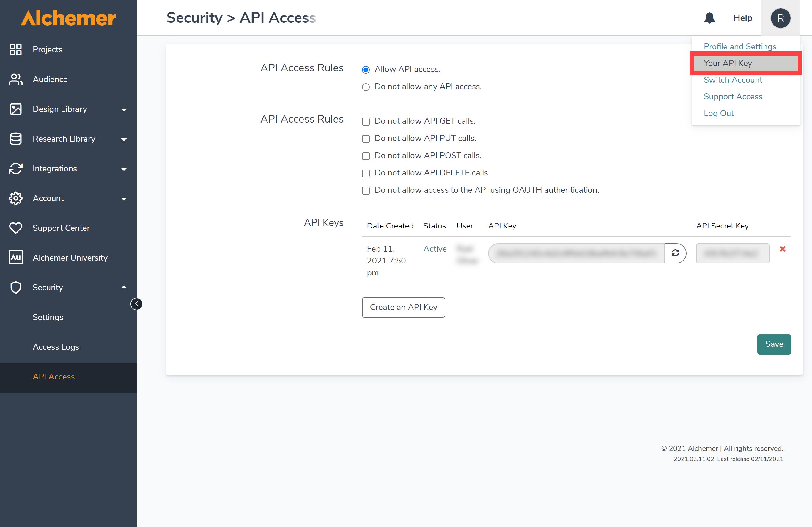Expand Research Library dropdown arrow
This screenshot has height=527, width=812.
124,139
